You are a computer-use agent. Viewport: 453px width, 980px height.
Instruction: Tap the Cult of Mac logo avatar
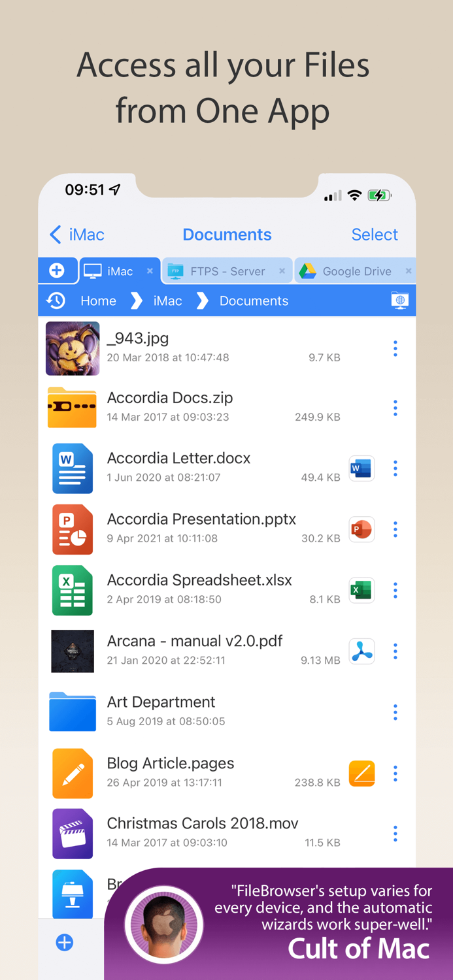pyautogui.click(x=163, y=925)
